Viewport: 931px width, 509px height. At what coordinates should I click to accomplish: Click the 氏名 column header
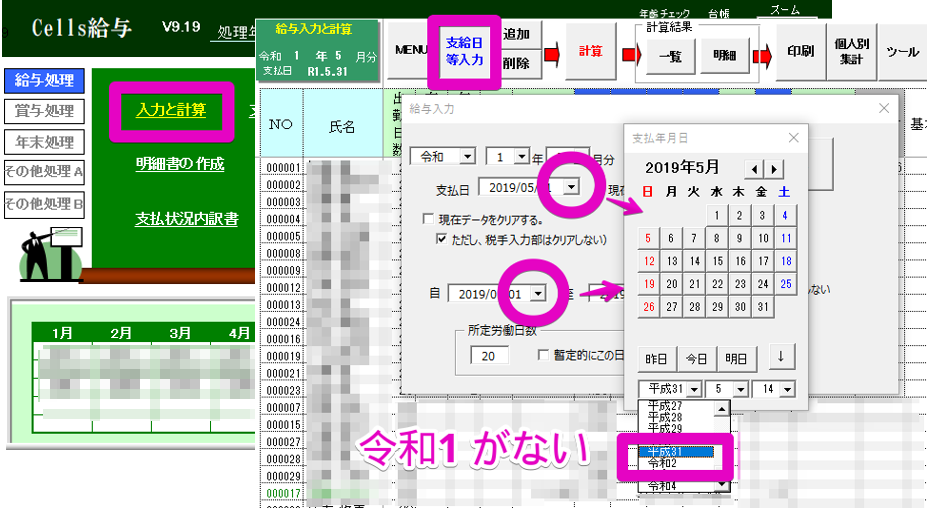click(x=343, y=126)
